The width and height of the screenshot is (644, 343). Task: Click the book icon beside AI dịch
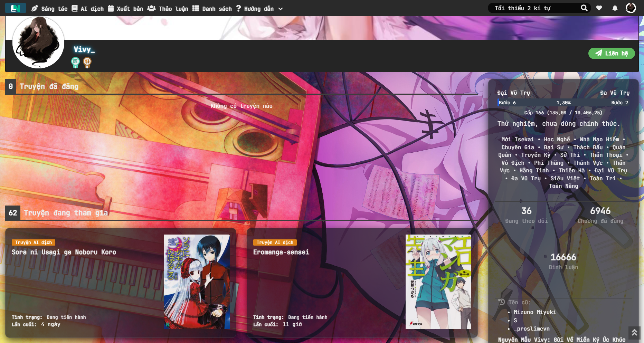75,8
